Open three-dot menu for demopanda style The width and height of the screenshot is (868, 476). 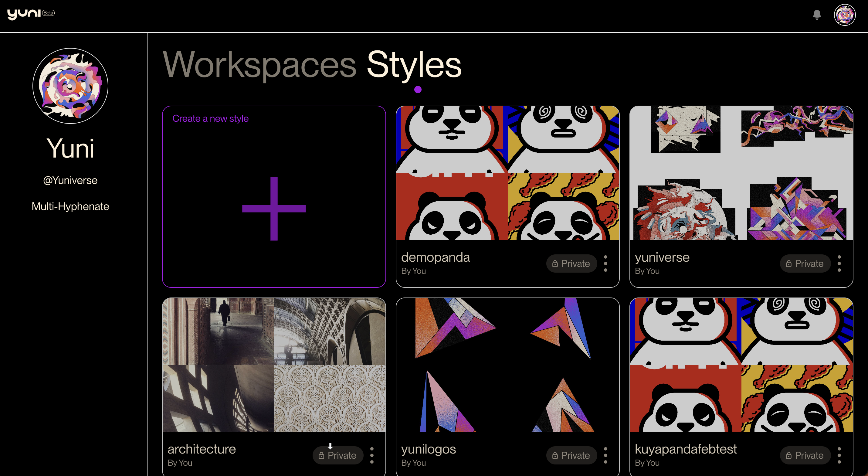pyautogui.click(x=605, y=263)
